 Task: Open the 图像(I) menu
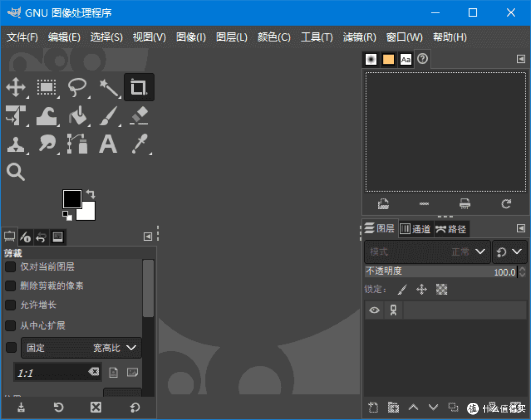point(191,37)
